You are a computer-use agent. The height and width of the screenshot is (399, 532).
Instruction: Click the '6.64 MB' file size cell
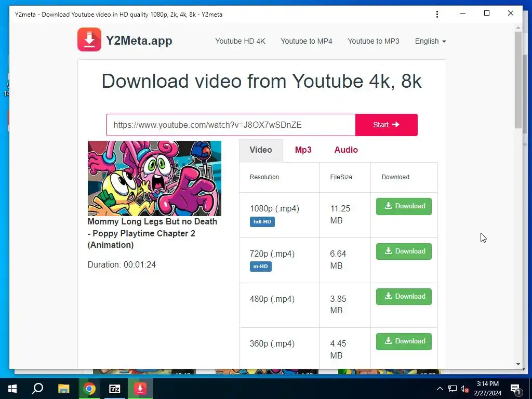[345, 260]
